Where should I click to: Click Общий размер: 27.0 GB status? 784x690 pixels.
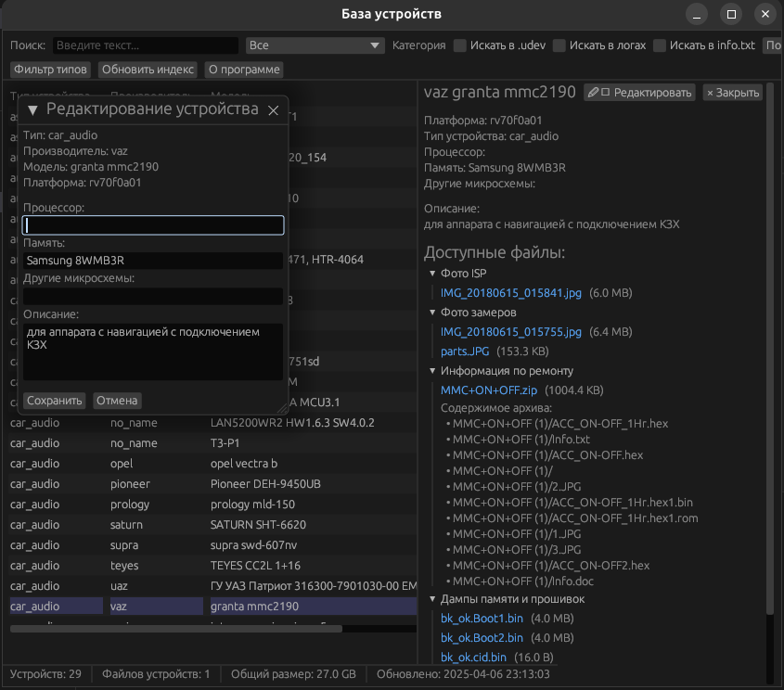point(293,674)
